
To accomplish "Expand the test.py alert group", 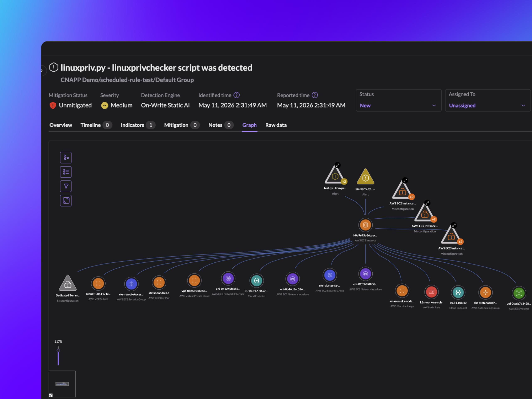I will pyautogui.click(x=338, y=165).
